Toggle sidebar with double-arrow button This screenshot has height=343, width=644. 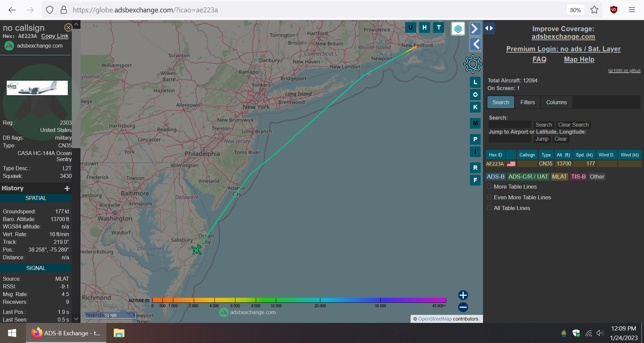click(489, 28)
